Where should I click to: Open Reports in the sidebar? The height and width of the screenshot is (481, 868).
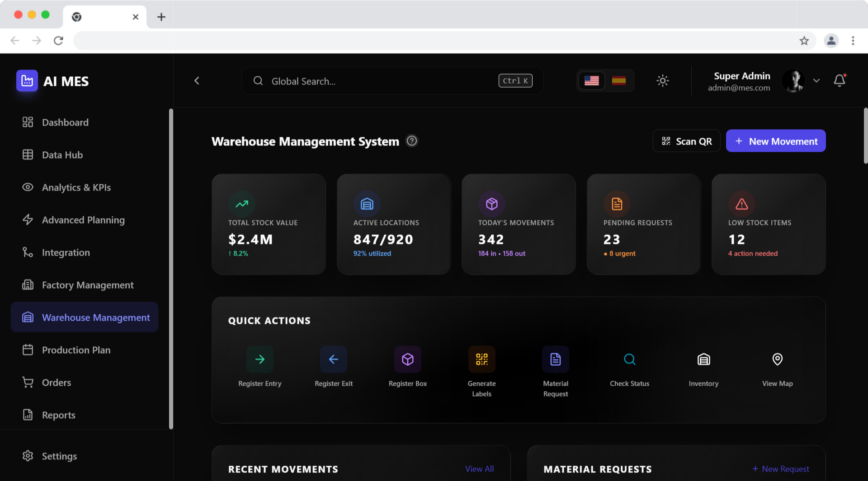[85, 415]
